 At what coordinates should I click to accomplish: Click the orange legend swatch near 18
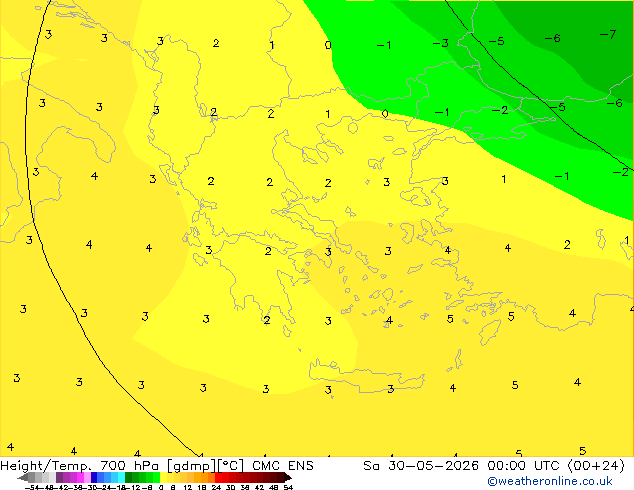click(205, 477)
